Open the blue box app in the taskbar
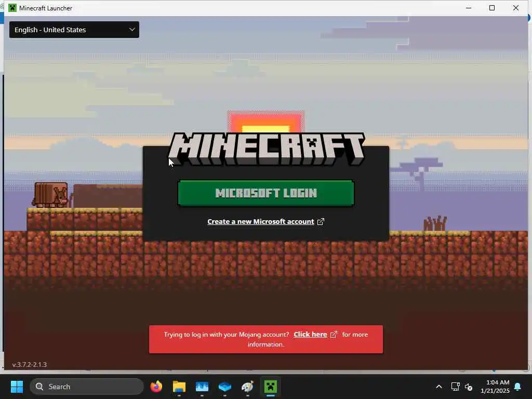Image resolution: width=532 pixels, height=399 pixels. (224, 387)
